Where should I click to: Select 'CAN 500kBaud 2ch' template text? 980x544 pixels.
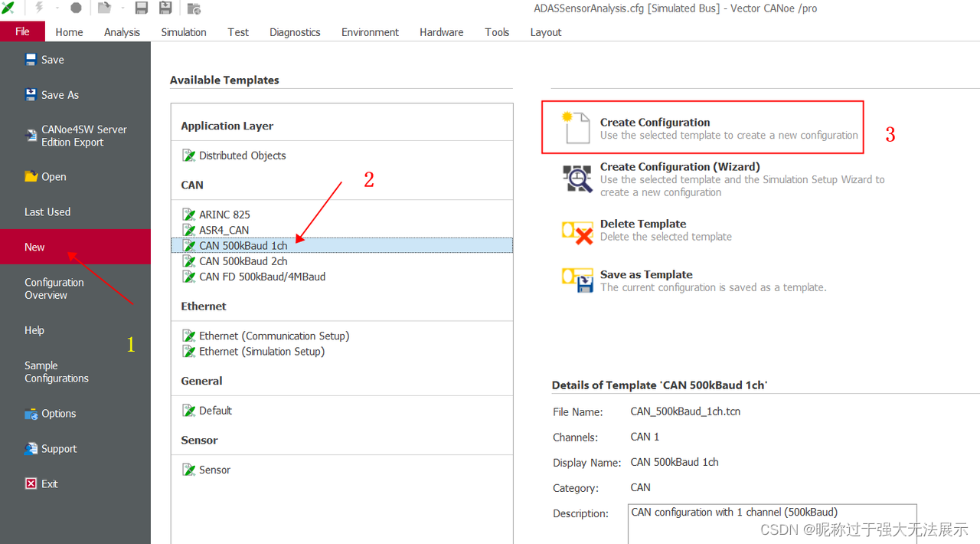(243, 261)
